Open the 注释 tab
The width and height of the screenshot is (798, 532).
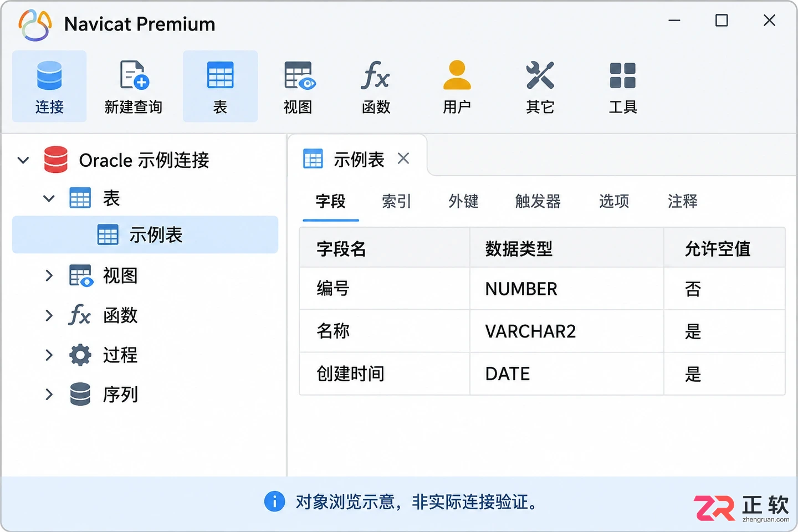(683, 201)
